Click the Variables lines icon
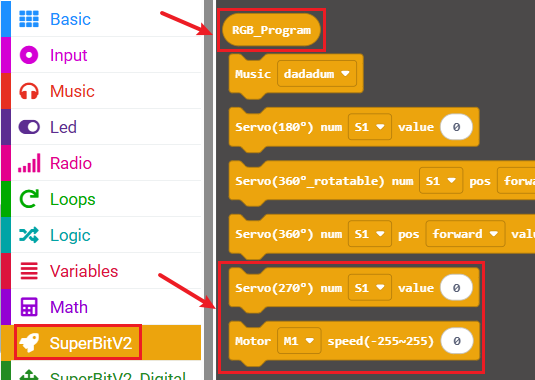Viewport: 535px width, 380px height. pyautogui.click(x=29, y=271)
